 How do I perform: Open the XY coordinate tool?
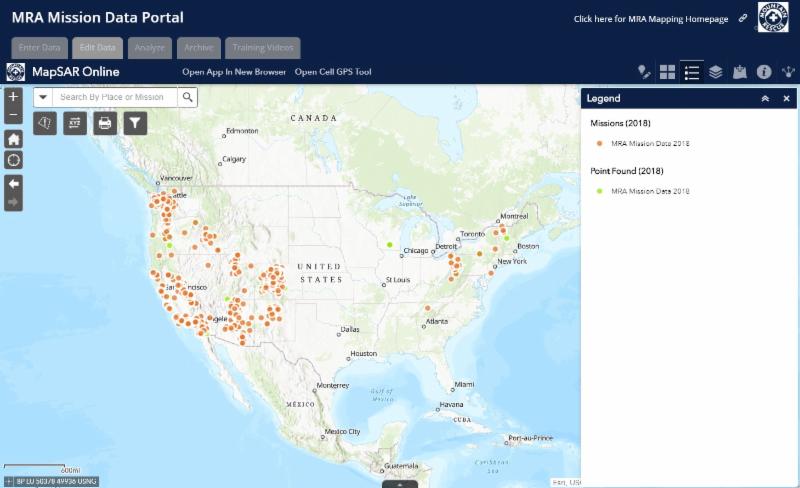coord(75,123)
